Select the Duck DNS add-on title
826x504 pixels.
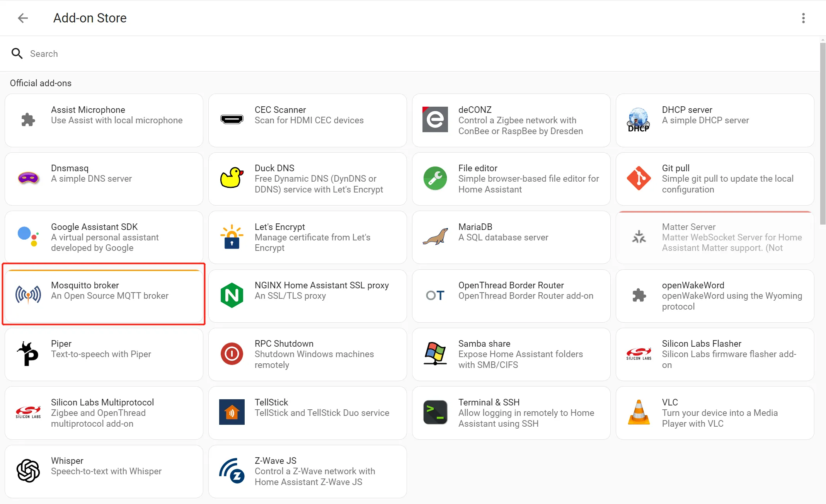coord(274,168)
